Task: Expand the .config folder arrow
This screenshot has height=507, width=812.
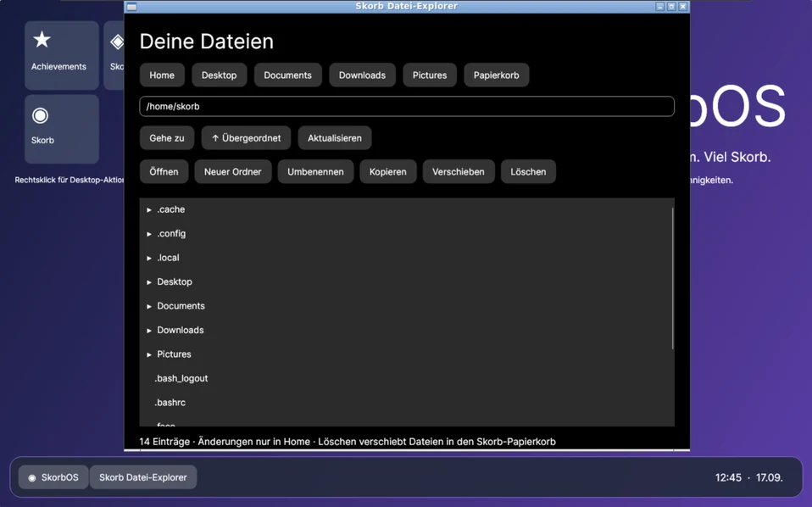Action: click(x=148, y=234)
